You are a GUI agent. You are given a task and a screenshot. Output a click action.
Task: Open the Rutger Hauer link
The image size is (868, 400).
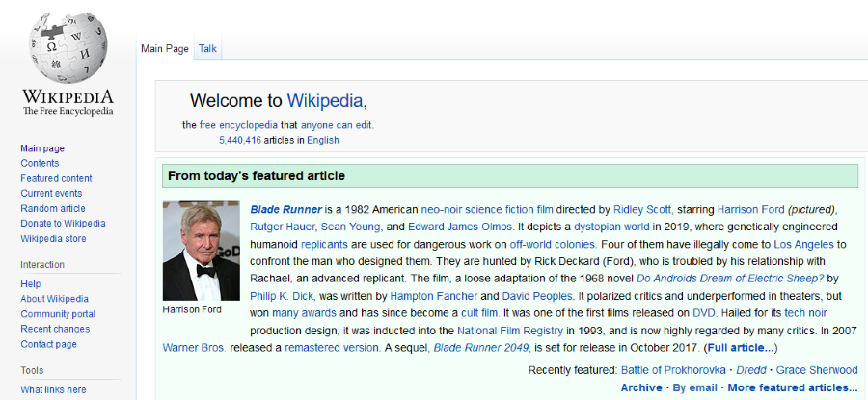pos(283,227)
